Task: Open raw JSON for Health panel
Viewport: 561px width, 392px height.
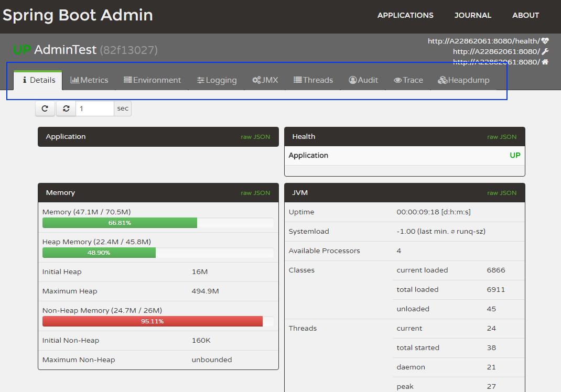Action: [x=502, y=137]
